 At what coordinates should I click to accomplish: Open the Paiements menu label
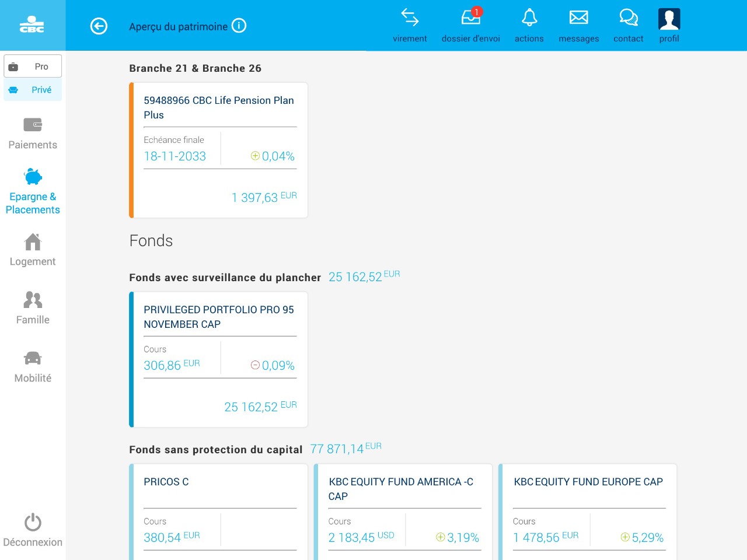[x=33, y=145]
